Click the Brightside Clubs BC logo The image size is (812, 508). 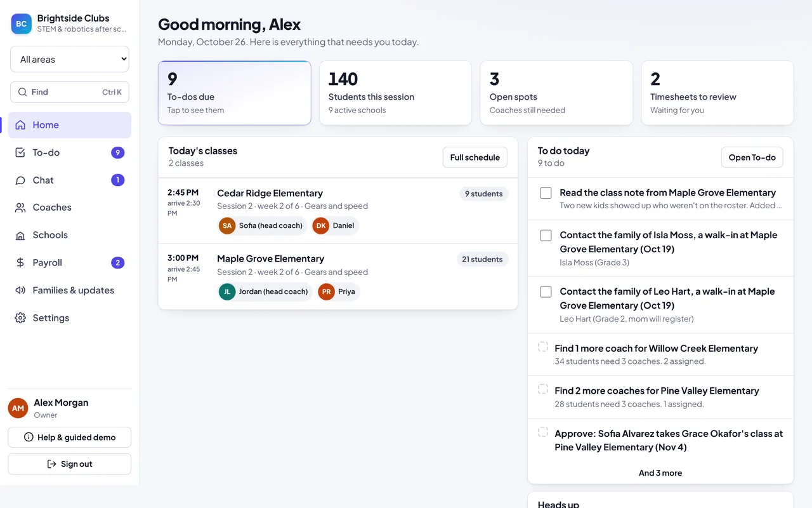(x=21, y=23)
